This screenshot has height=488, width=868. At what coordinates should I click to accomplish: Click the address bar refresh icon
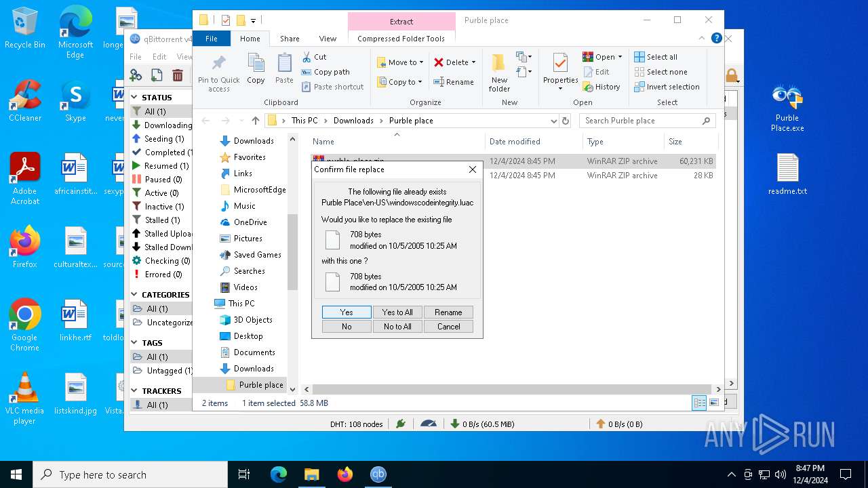566,121
